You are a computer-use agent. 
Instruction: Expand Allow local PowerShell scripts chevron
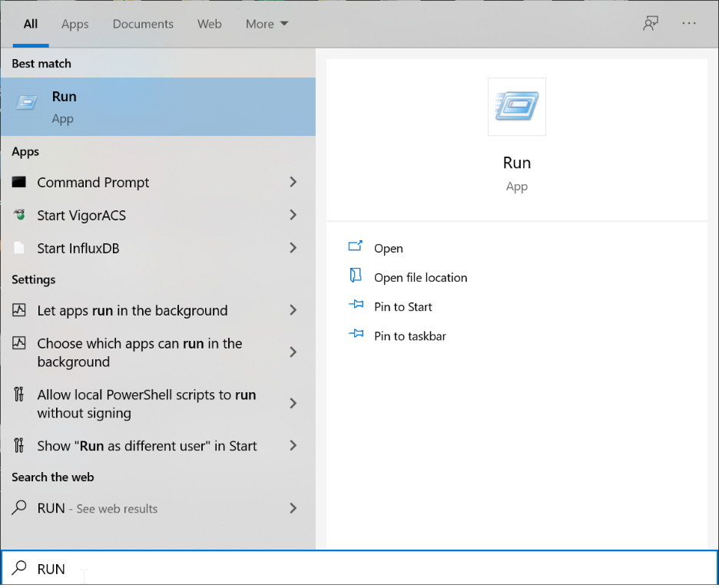[x=293, y=404]
